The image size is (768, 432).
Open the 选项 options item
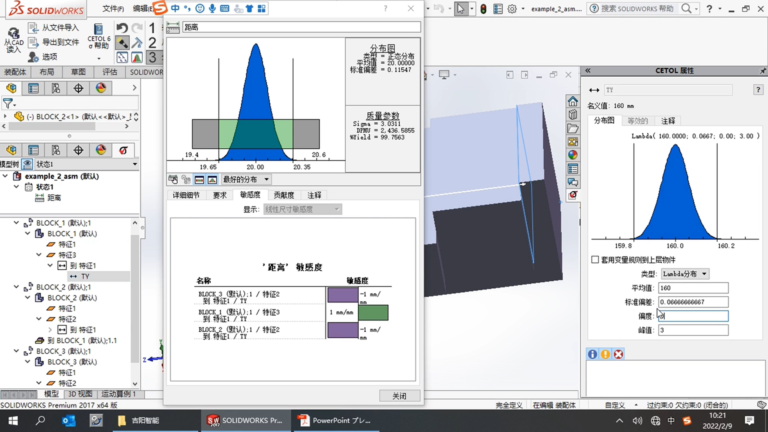click(43, 57)
